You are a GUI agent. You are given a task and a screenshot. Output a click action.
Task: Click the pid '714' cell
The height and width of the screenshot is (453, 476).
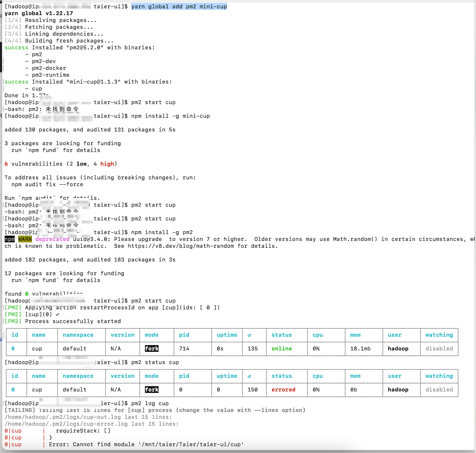pyautogui.click(x=184, y=349)
